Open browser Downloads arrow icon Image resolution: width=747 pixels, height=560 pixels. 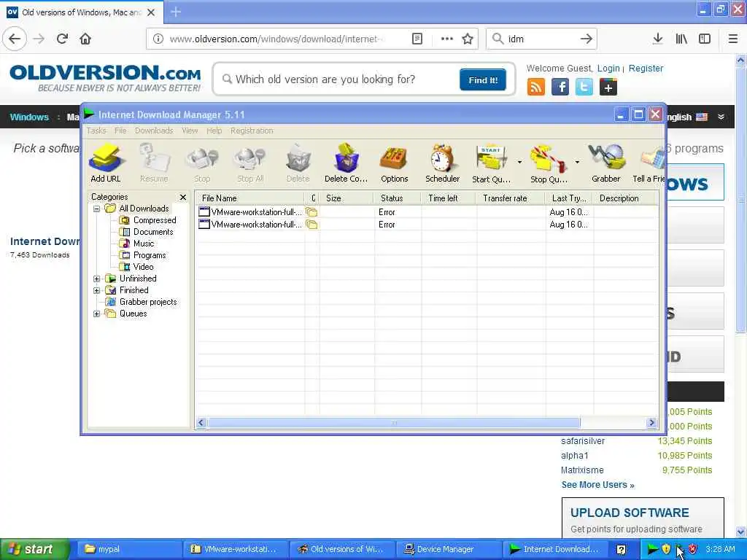tap(657, 39)
